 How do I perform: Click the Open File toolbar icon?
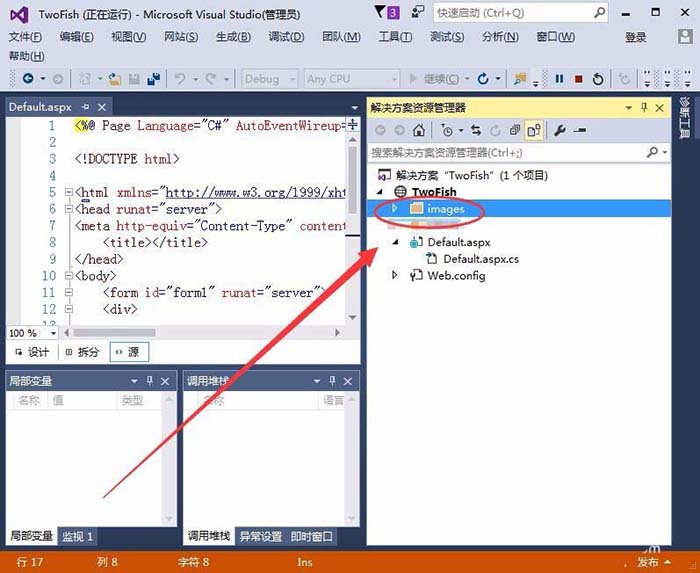coord(115,79)
